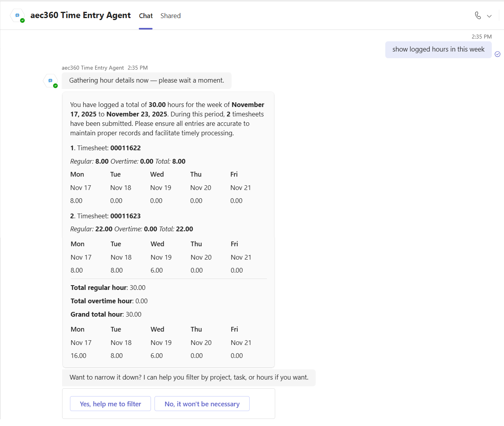Screen dimensions: 504x426
Task: Click the sender name above the bot reply
Action: (92, 68)
